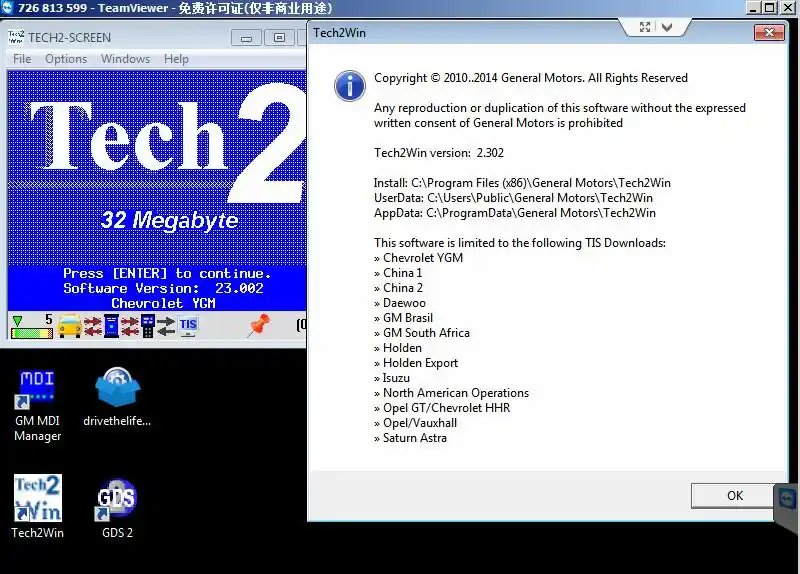Click the Tech2 handheld scanner status icon
800x574 pixels.
pos(148,326)
